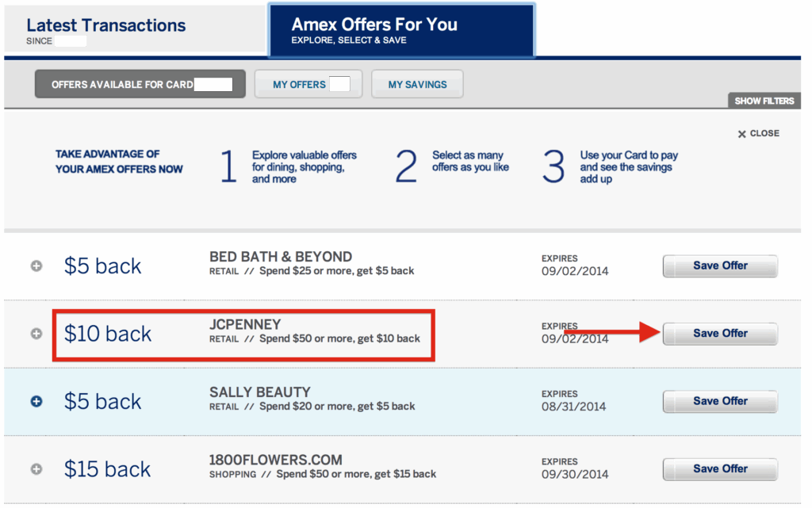Click the $15 back amount text
Image resolution: width=812 pixels, height=508 pixels.
pos(107,469)
